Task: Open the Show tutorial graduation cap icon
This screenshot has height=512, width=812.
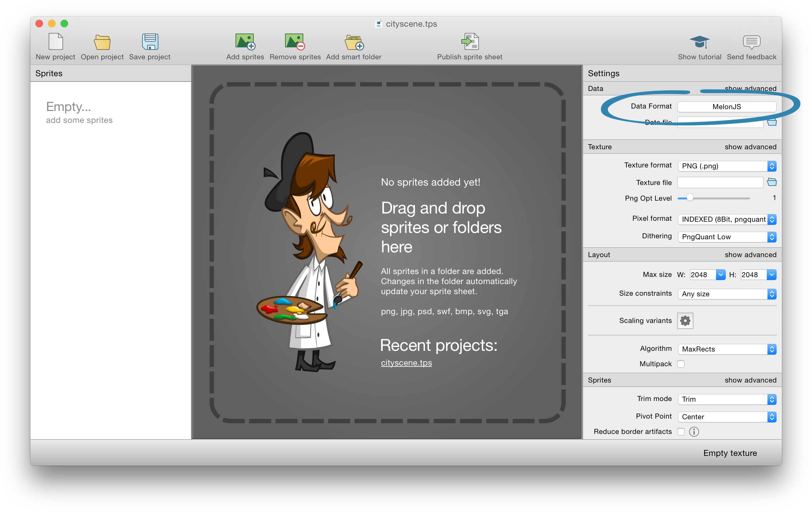Action: (699, 42)
